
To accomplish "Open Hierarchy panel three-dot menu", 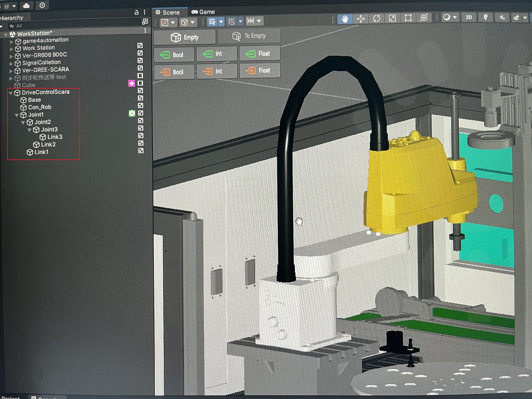I will [145, 12].
